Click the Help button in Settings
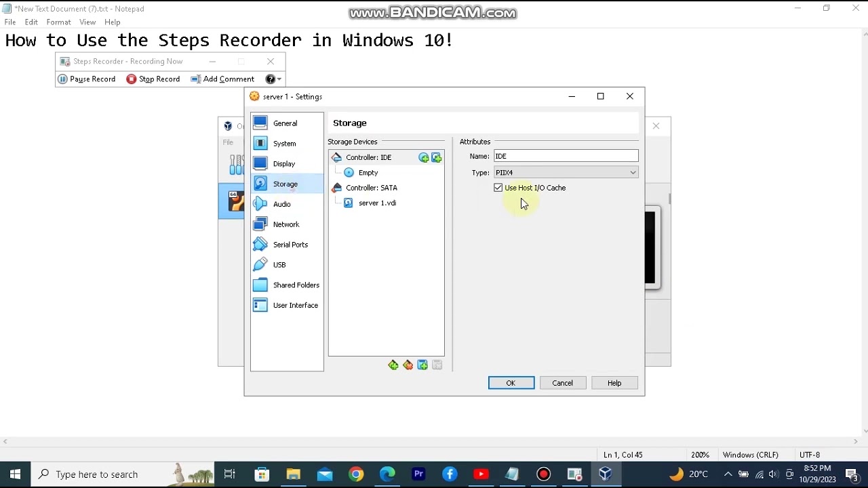868x488 pixels. tap(614, 383)
